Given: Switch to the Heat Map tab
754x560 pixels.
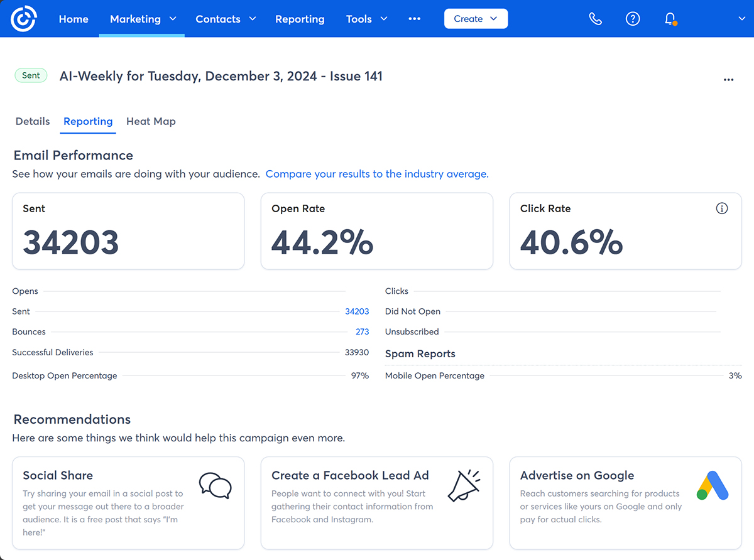Looking at the screenshot, I should (x=151, y=121).
